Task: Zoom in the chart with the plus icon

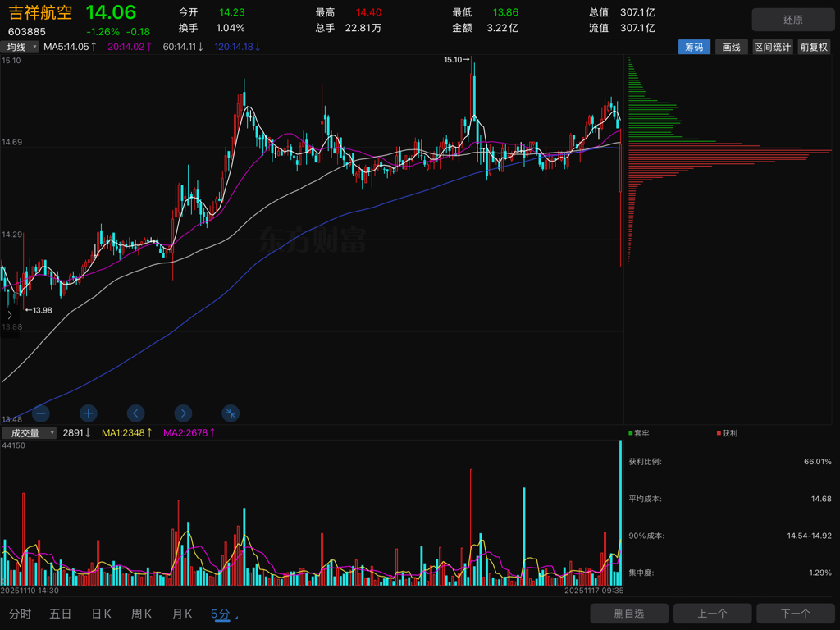Action: (89, 413)
